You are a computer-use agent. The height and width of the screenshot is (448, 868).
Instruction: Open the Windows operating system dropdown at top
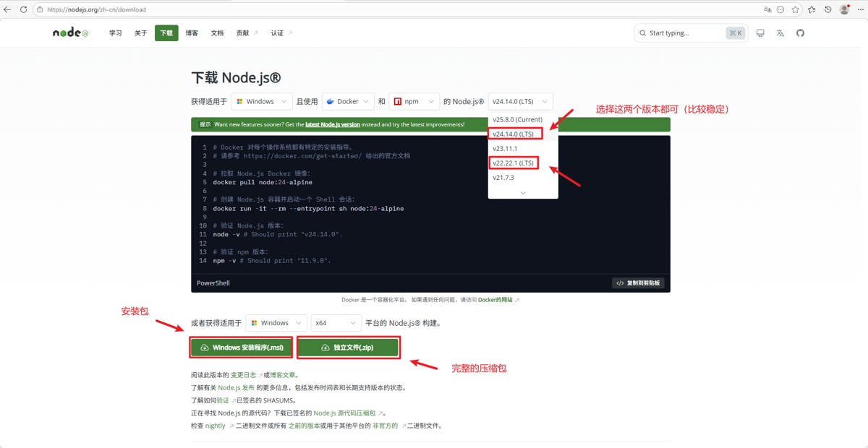pos(261,102)
